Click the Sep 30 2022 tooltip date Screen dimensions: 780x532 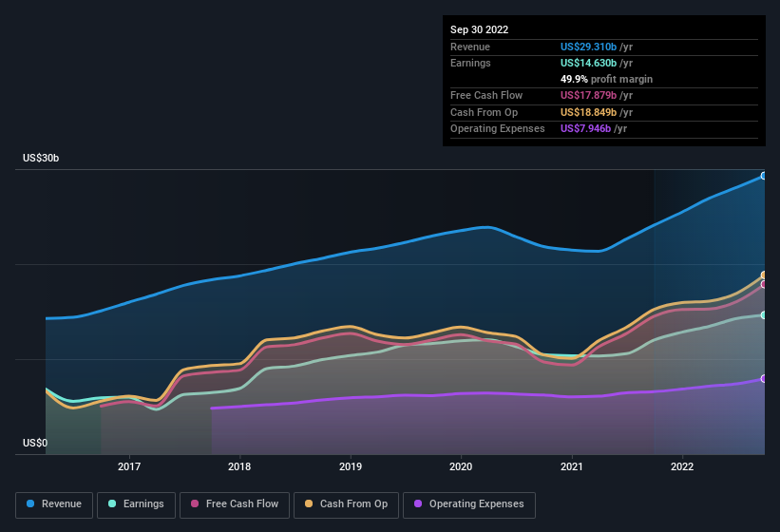tap(479, 29)
